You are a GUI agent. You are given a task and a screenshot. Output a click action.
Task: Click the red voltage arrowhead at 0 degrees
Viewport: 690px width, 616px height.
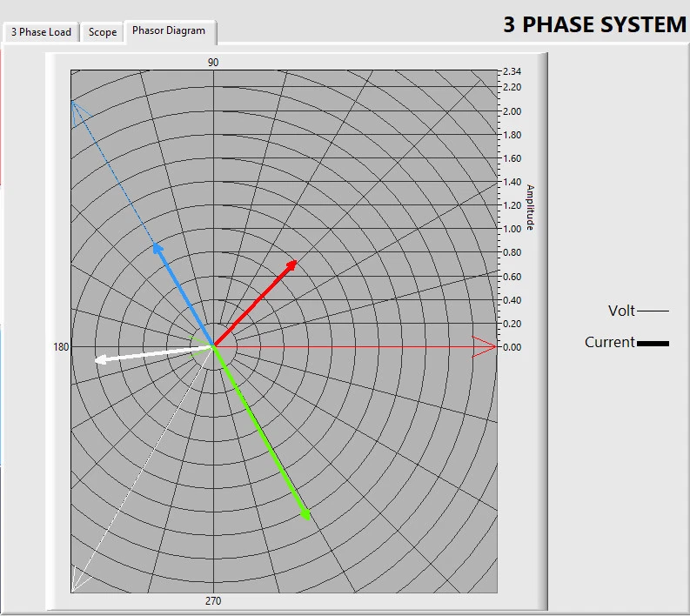(484, 347)
